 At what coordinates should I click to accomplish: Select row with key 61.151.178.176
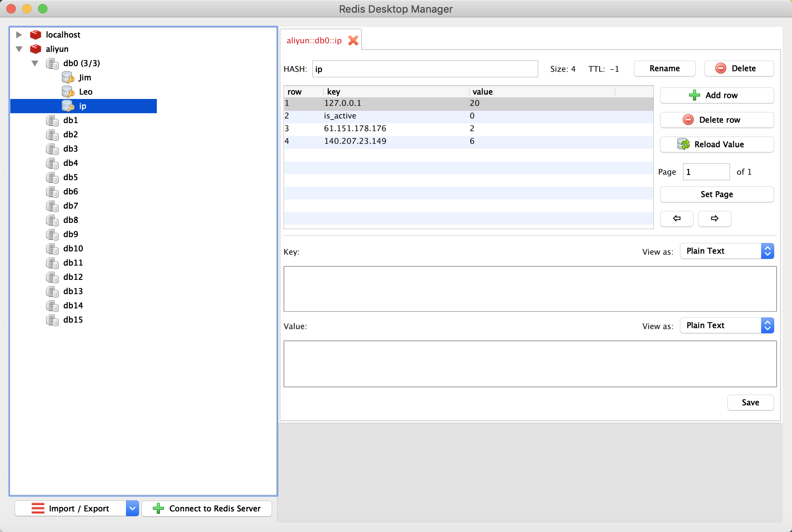click(x=355, y=129)
